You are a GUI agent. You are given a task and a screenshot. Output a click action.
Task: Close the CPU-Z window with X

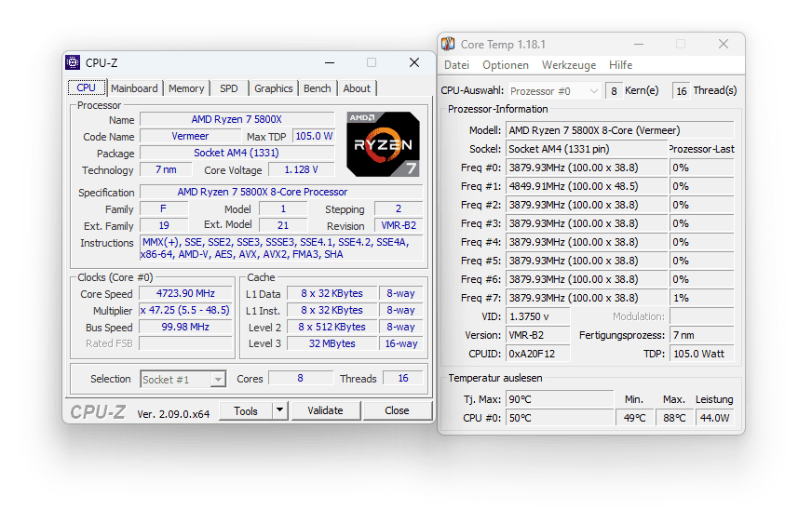pos(414,62)
